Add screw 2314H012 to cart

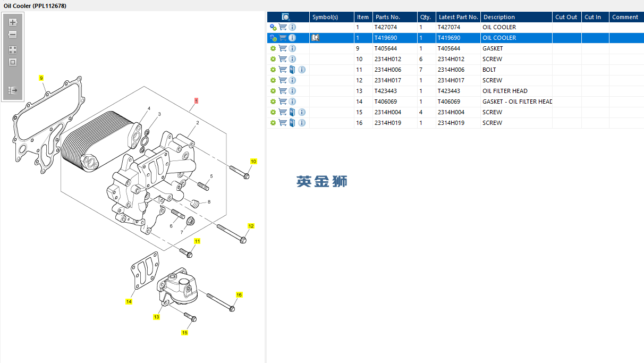[283, 59]
